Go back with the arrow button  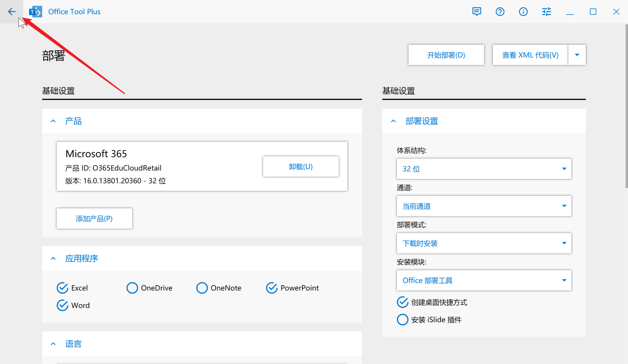pyautogui.click(x=12, y=12)
